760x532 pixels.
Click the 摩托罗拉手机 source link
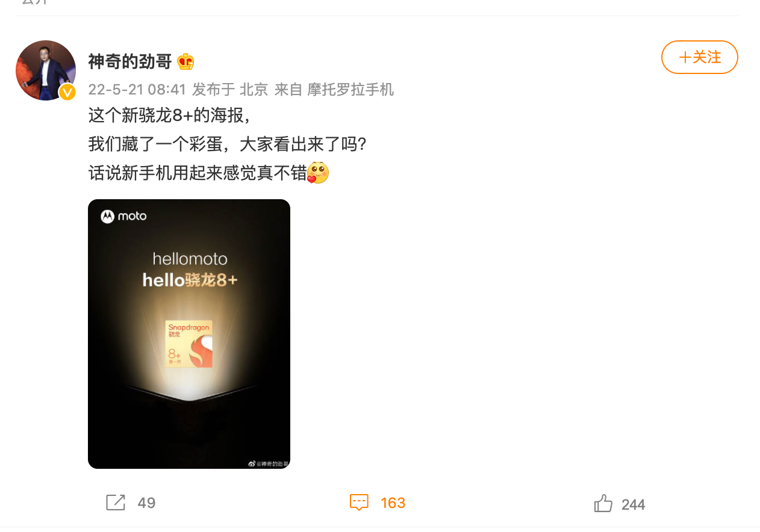[350, 90]
